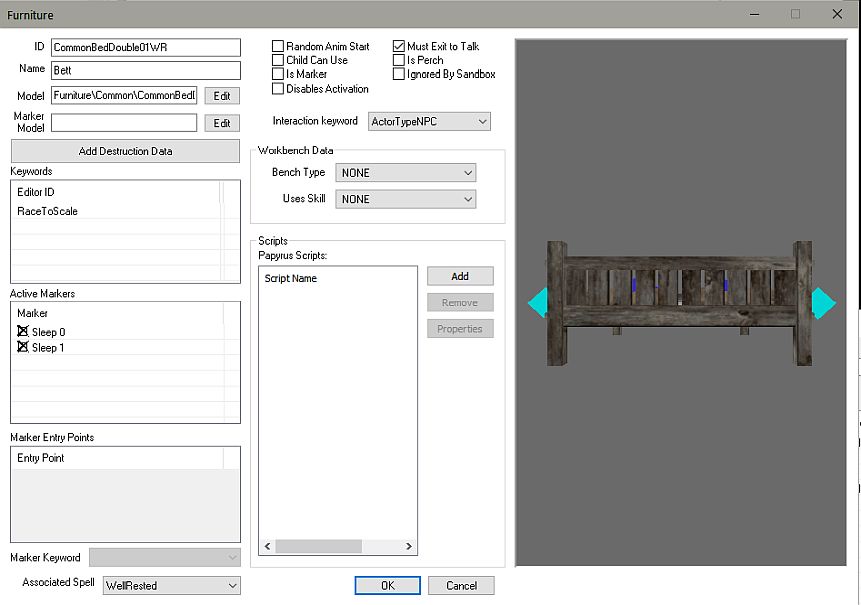The width and height of the screenshot is (861, 605).
Task: Confirm with the OK button
Action: pyautogui.click(x=387, y=585)
